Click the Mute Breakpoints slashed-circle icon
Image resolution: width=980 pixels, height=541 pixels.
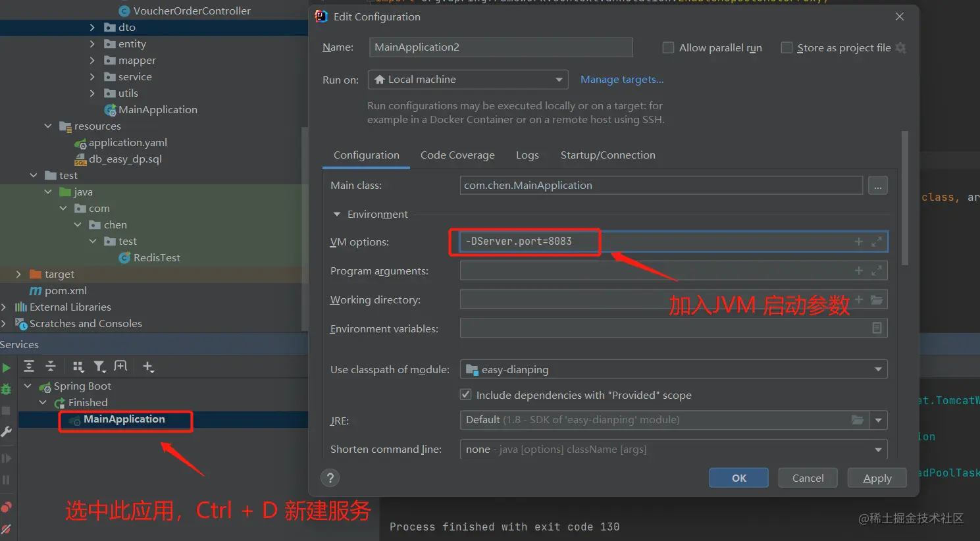click(6, 529)
